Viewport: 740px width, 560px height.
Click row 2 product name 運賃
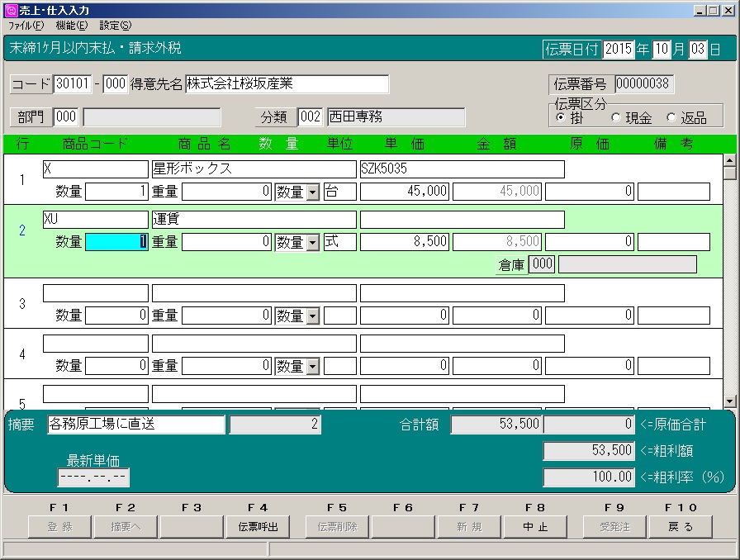[254, 220]
